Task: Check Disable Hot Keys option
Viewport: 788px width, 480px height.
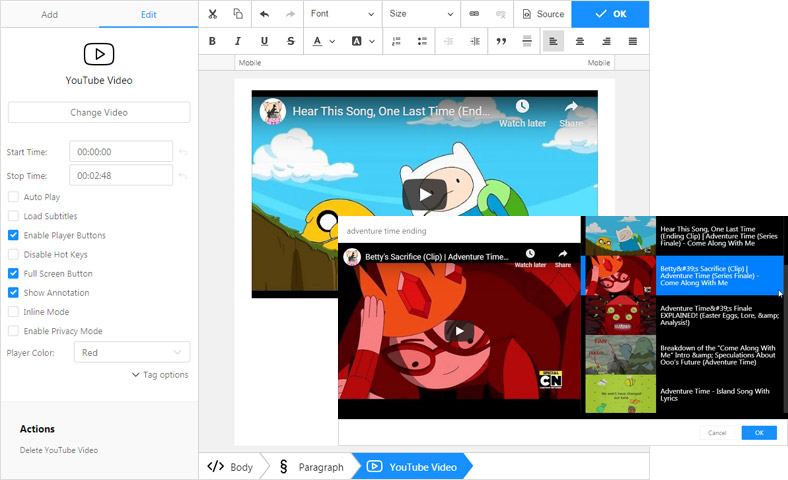Action: (x=14, y=254)
